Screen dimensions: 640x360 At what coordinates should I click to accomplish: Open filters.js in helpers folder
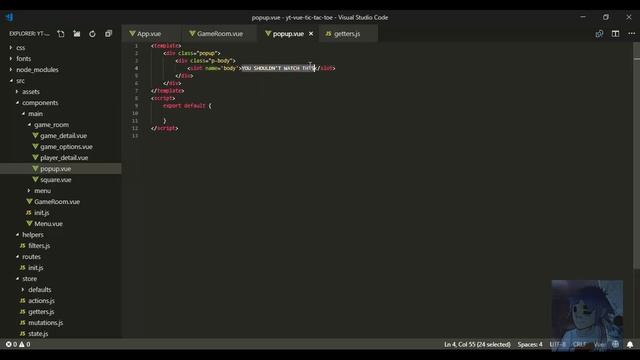(39, 246)
